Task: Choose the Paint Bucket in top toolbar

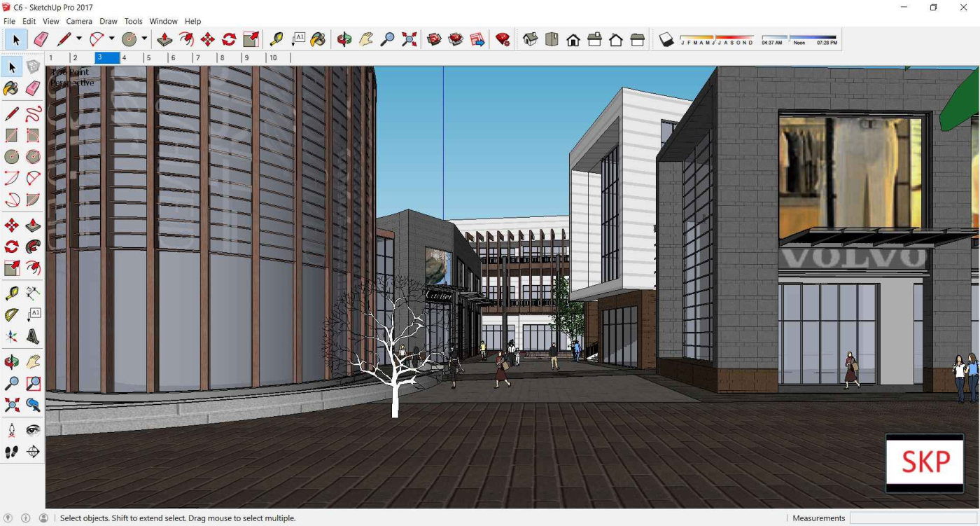Action: 318,40
